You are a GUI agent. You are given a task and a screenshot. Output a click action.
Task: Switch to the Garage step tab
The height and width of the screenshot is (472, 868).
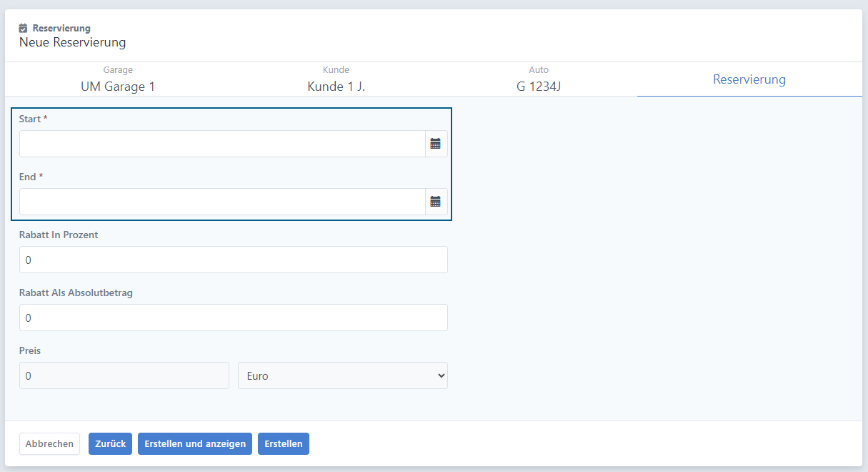pos(118,79)
